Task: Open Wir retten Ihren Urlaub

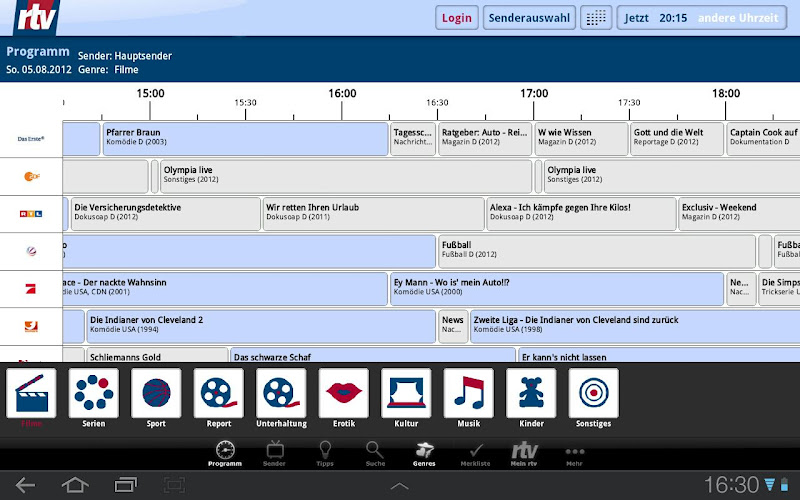Action: [373, 214]
